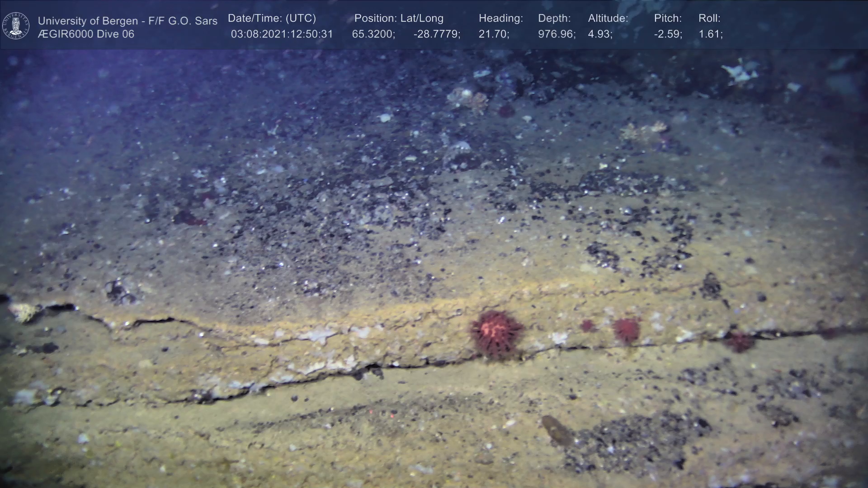Click the large red sea urchin
Screen dimensions: 868x488
point(496,335)
